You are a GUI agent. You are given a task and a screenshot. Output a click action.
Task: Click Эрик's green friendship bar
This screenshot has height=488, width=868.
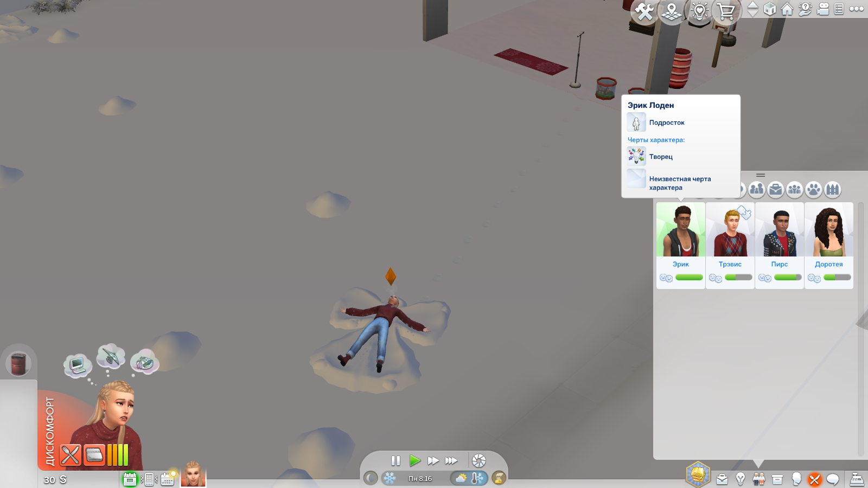(x=689, y=278)
